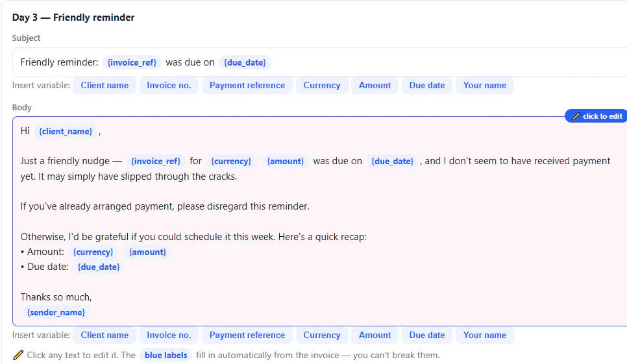This screenshot has width=627, height=364.
Task: Select {sender_name} token in signature
Action: click(56, 313)
